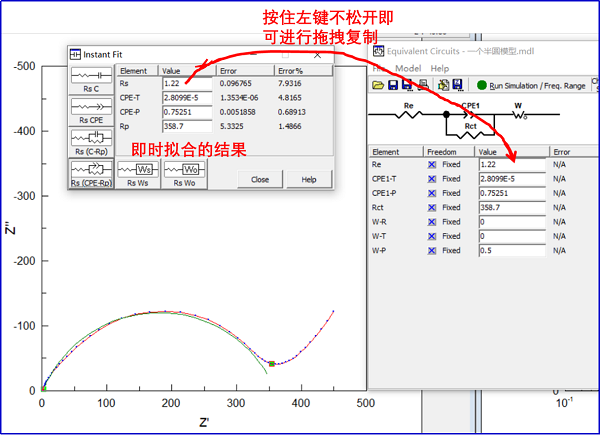Toggle the Fixed freedom setting for W-P
600x435 pixels.
(432, 251)
